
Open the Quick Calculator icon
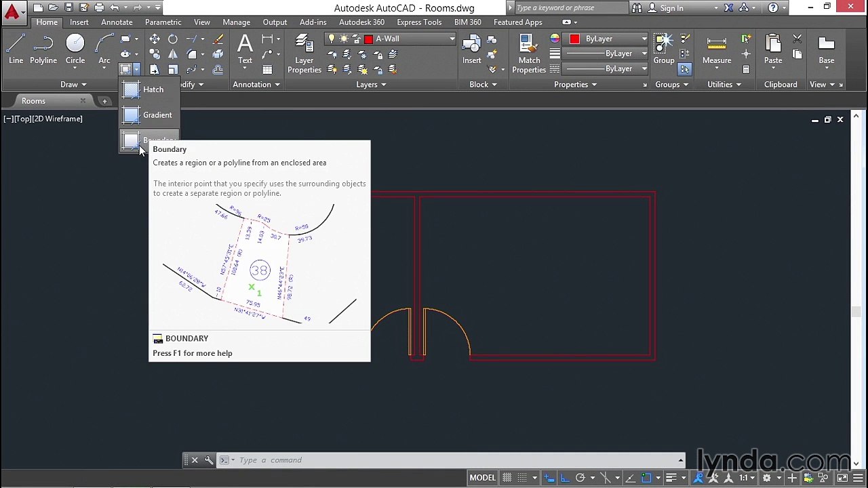[x=746, y=69]
